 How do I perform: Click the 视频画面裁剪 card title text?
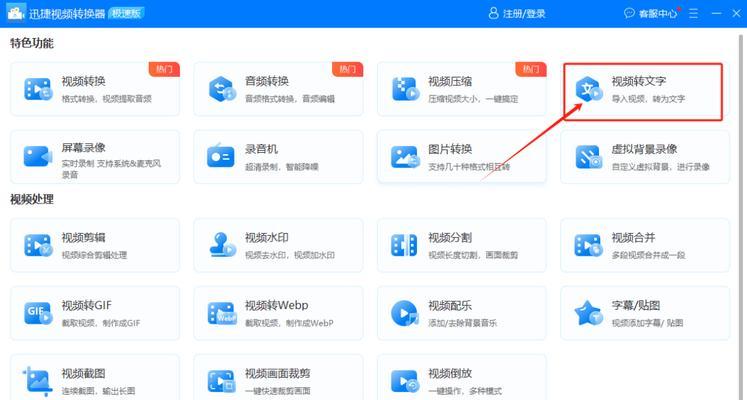click(278, 373)
